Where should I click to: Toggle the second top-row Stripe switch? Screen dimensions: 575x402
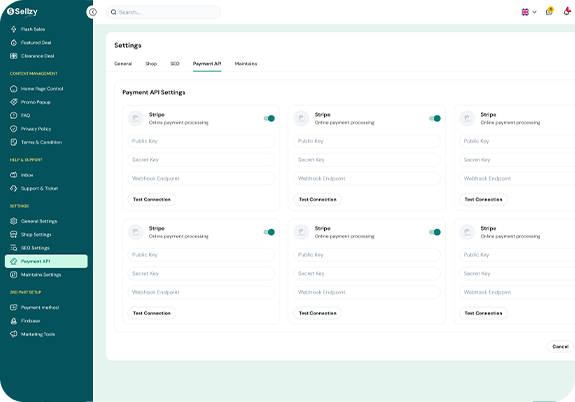click(x=435, y=118)
